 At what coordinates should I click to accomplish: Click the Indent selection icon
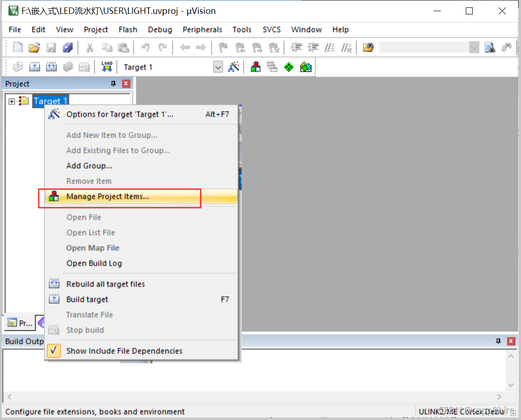pos(296,47)
